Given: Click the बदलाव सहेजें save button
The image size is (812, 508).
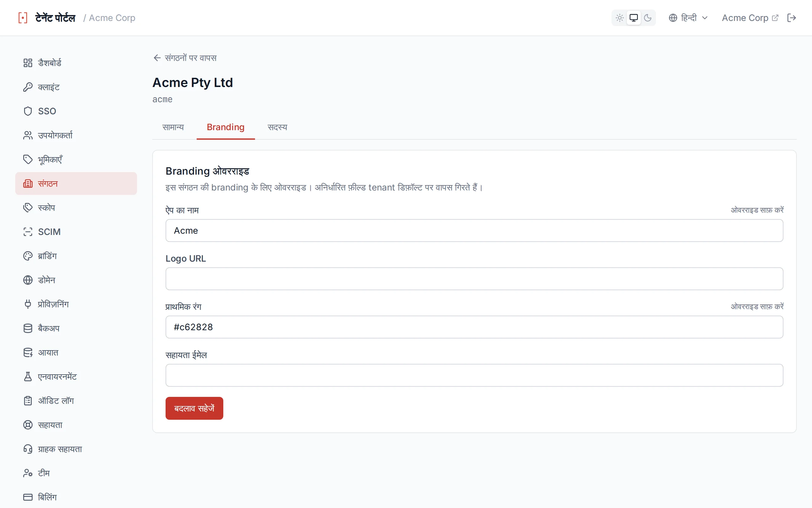Looking at the screenshot, I should 194,408.
